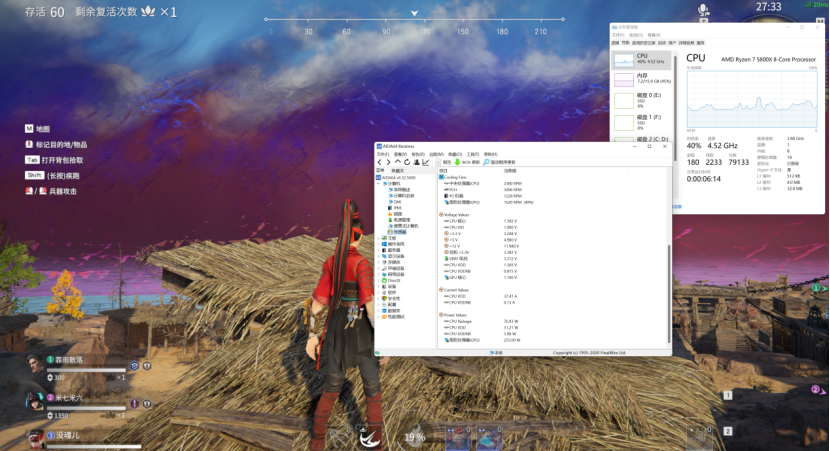The width and height of the screenshot is (830, 451).
Task: Go forward in AIDA64 navigation toolbar
Action: 389,162
